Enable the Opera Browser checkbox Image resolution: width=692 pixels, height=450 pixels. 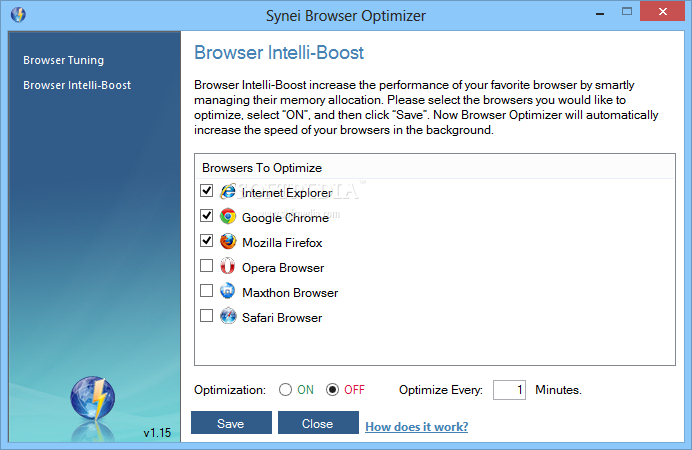pyautogui.click(x=207, y=266)
